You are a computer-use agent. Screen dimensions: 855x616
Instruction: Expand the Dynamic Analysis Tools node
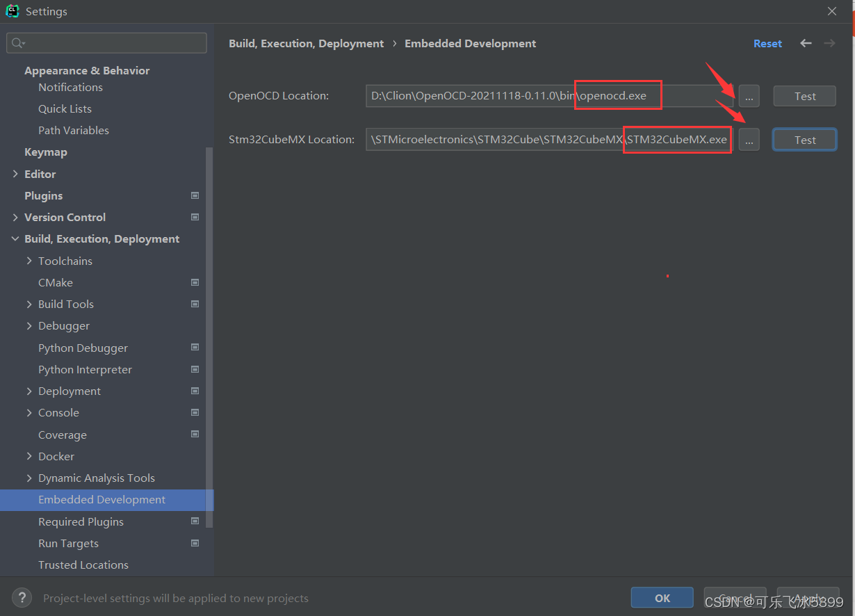29,478
